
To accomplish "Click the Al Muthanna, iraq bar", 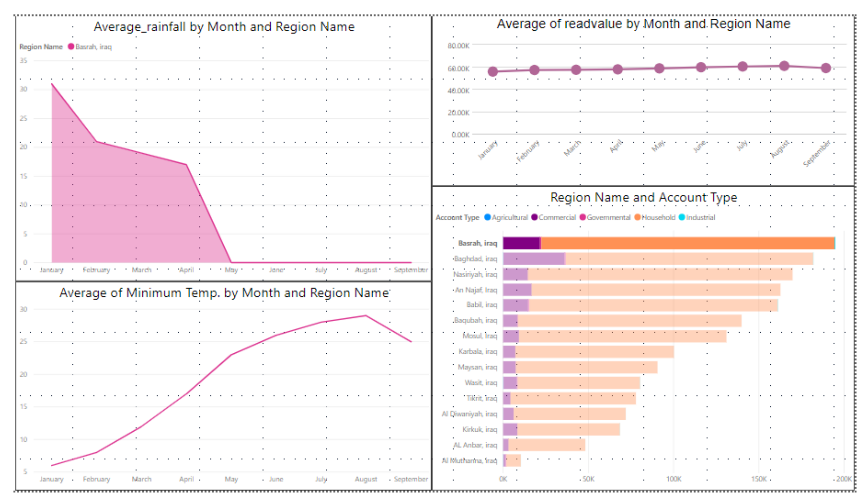I will (513, 460).
